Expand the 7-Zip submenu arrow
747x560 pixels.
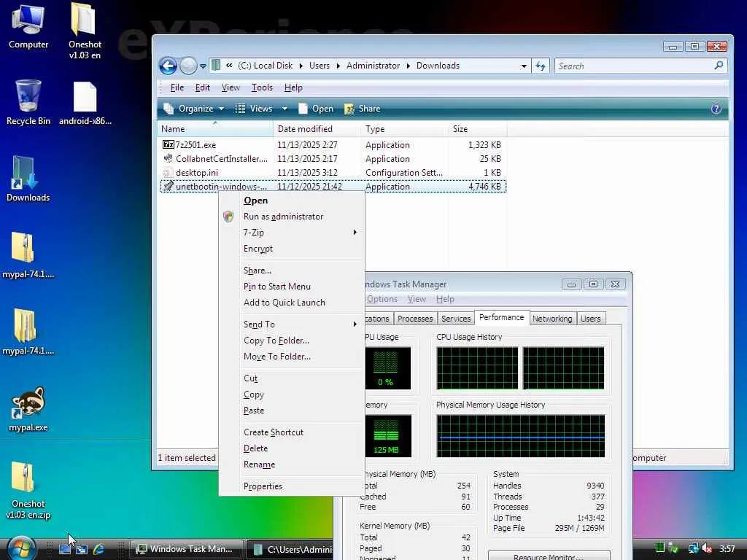coord(355,233)
